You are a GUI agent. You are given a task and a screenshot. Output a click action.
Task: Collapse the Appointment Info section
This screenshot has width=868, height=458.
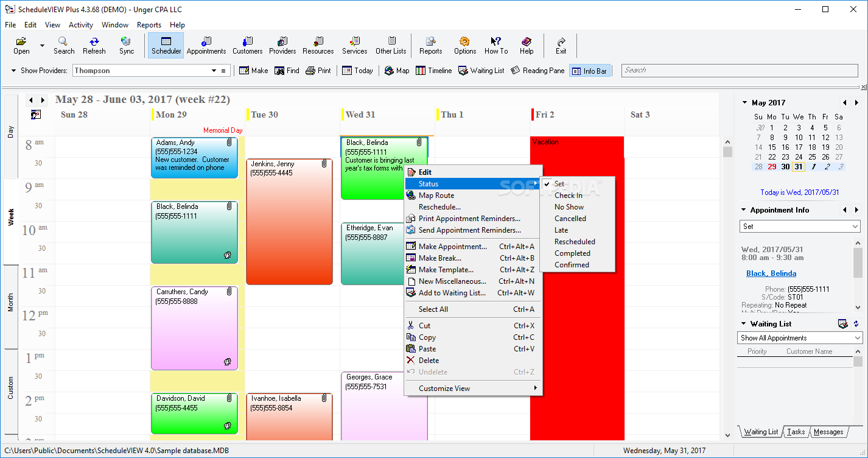tap(744, 210)
